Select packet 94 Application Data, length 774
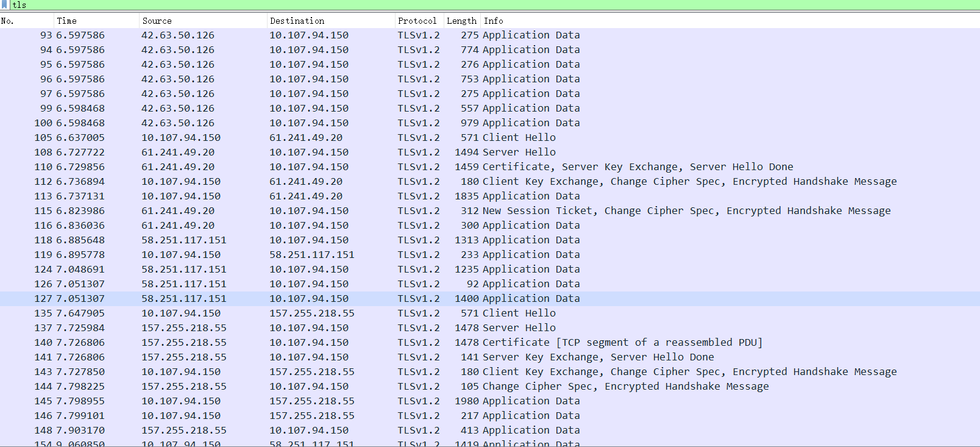Image resolution: width=980 pixels, height=447 pixels. [490, 50]
